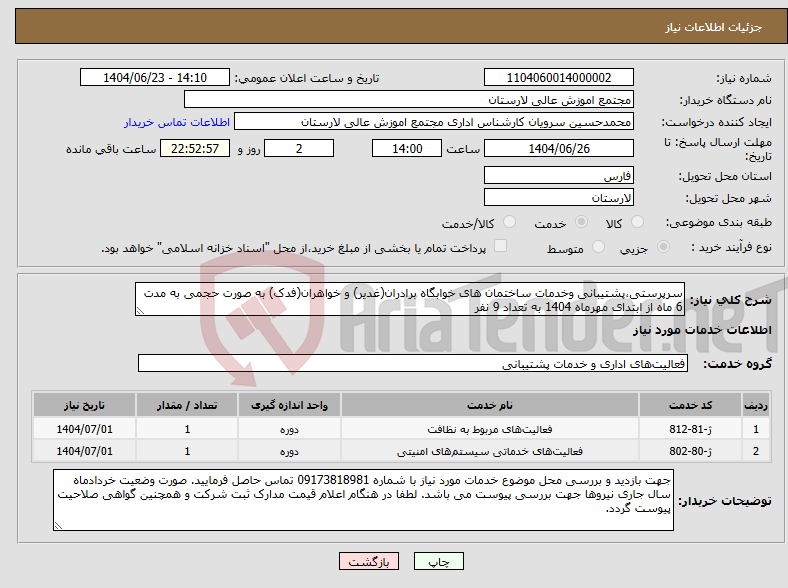This screenshot has width=788, height=588.
Task: Click the province field فارس
Action: [x=558, y=175]
